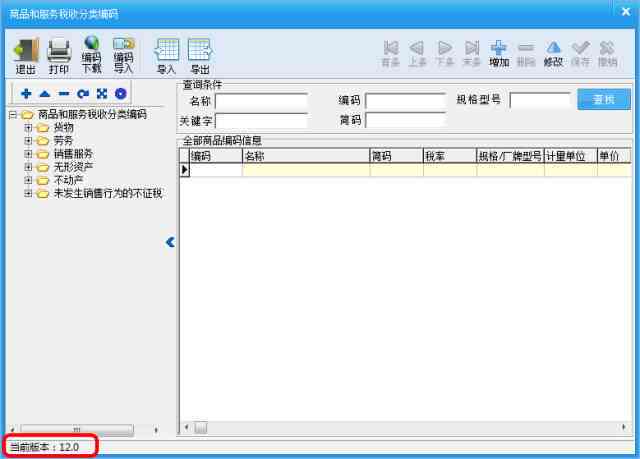Click the blue minus icon above tree
This screenshot has height=459, width=640.
click(64, 94)
